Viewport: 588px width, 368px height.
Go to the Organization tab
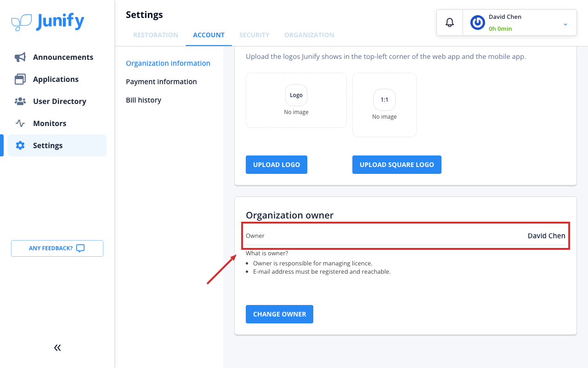[309, 35]
